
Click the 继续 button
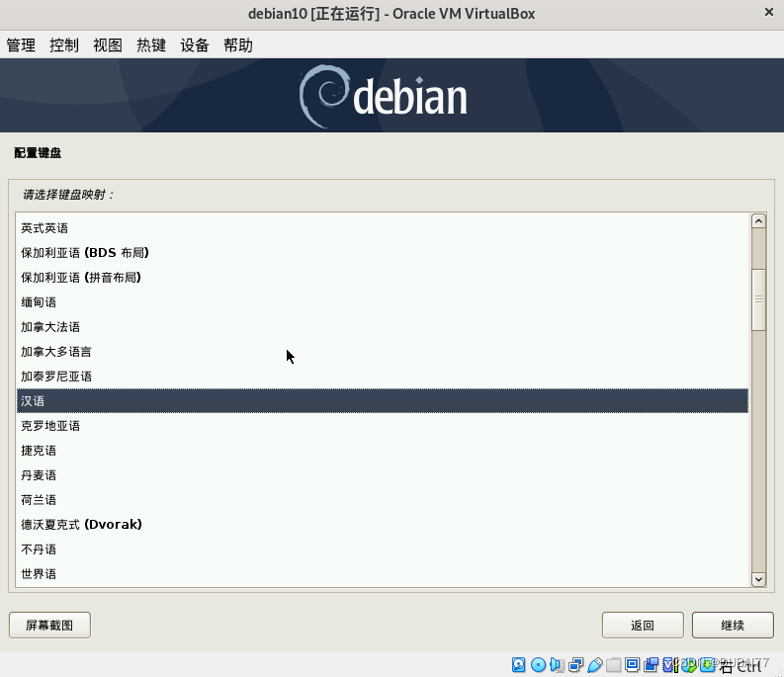tap(733, 625)
